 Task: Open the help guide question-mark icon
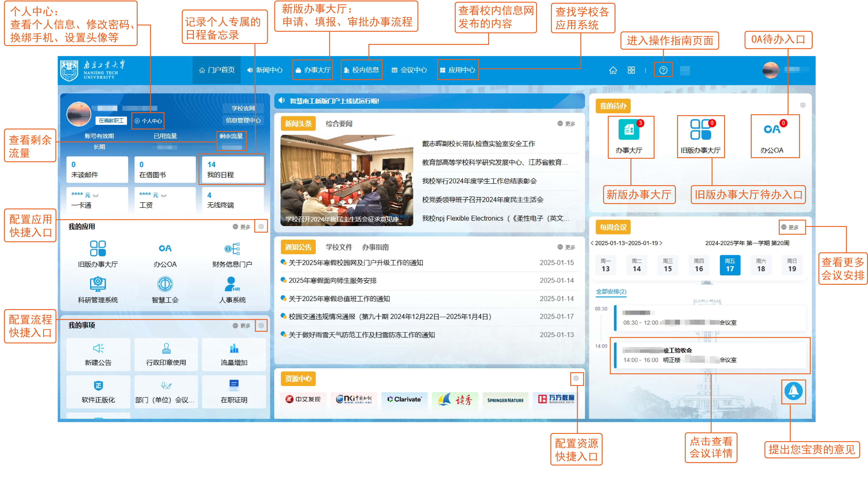point(663,70)
